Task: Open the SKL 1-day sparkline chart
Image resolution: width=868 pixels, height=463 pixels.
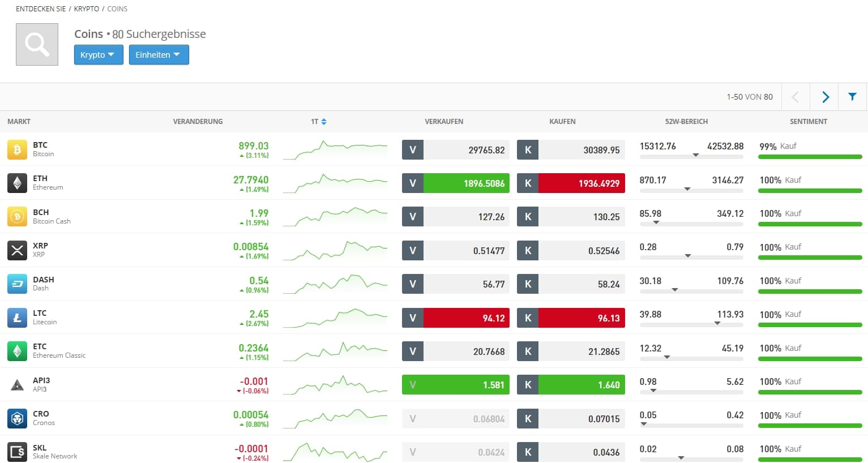Action: [x=335, y=452]
